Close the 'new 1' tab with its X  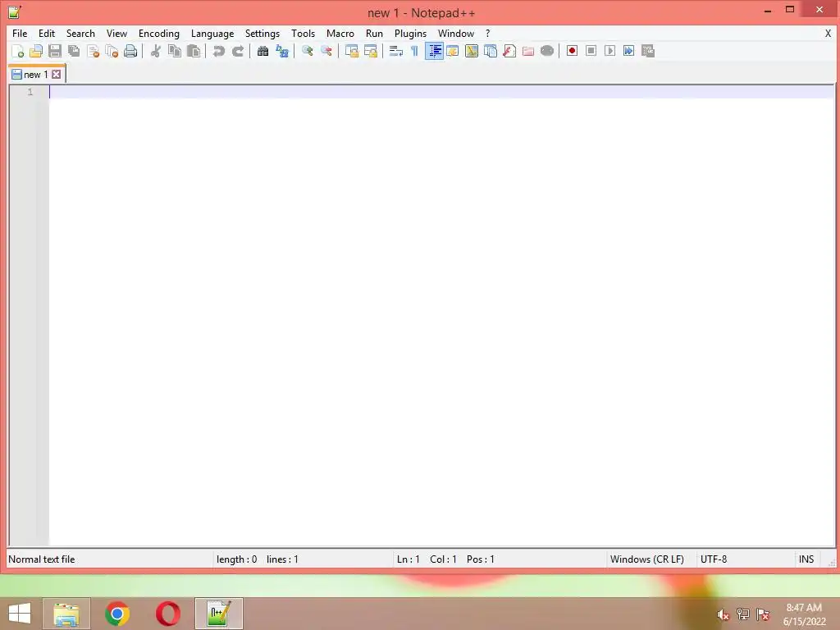tap(57, 75)
